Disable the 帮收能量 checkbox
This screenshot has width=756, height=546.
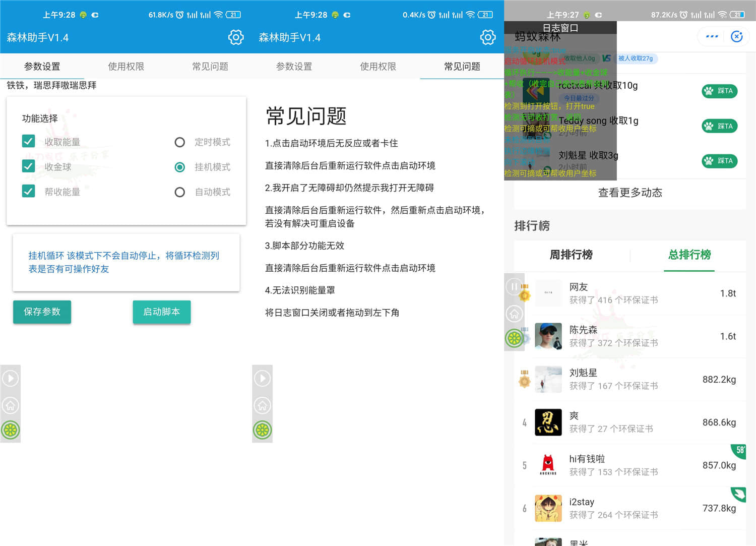point(29,192)
